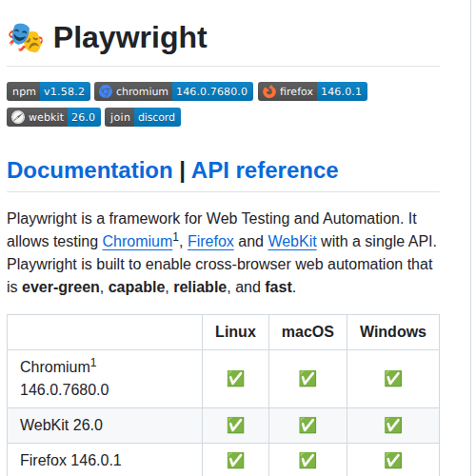Click the bold word 'capable'
This screenshot has width=476, height=476.
point(136,288)
